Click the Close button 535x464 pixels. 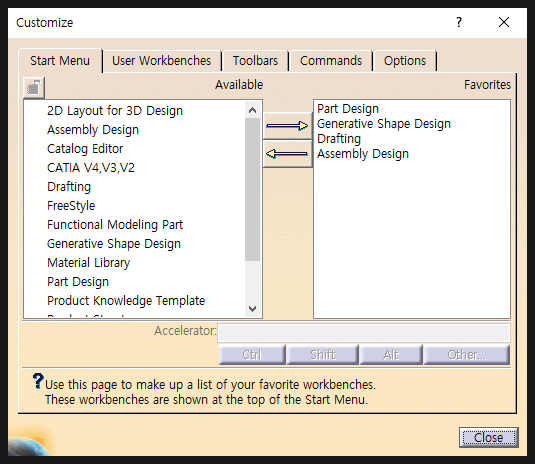(x=489, y=437)
